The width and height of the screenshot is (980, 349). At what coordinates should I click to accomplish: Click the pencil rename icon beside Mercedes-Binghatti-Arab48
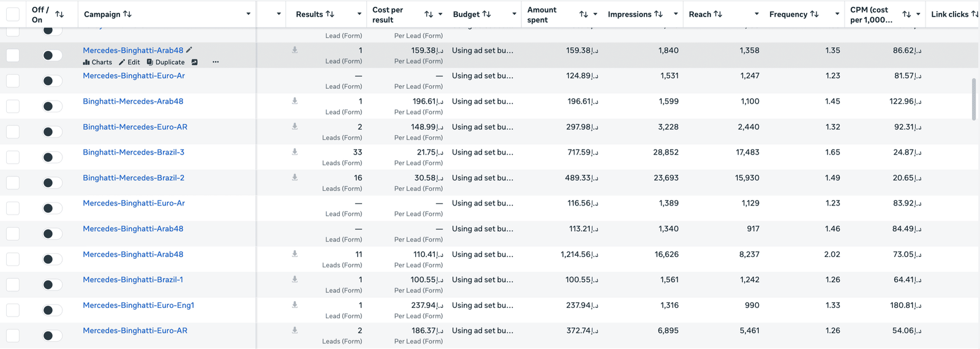pyautogui.click(x=189, y=50)
